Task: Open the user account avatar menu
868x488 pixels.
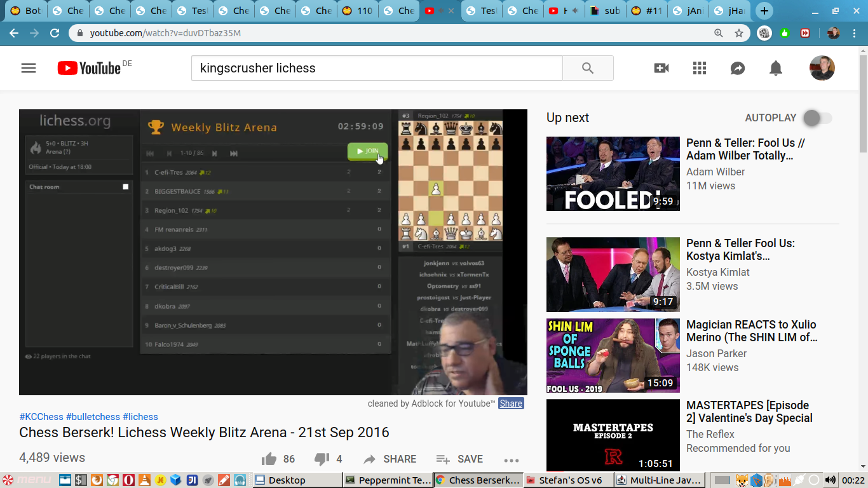Action: 822,68
